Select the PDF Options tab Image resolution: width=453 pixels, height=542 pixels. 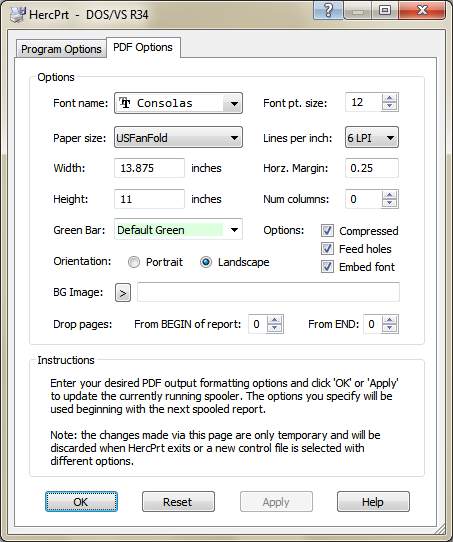[x=143, y=47]
